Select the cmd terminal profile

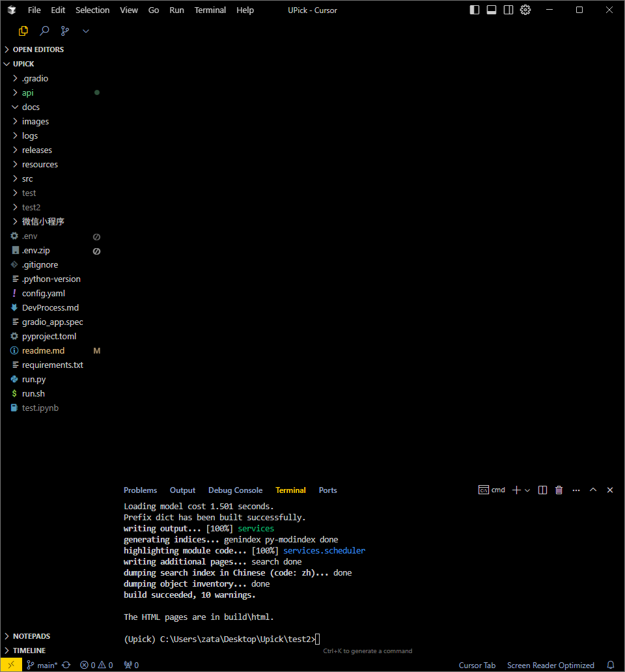(492, 490)
